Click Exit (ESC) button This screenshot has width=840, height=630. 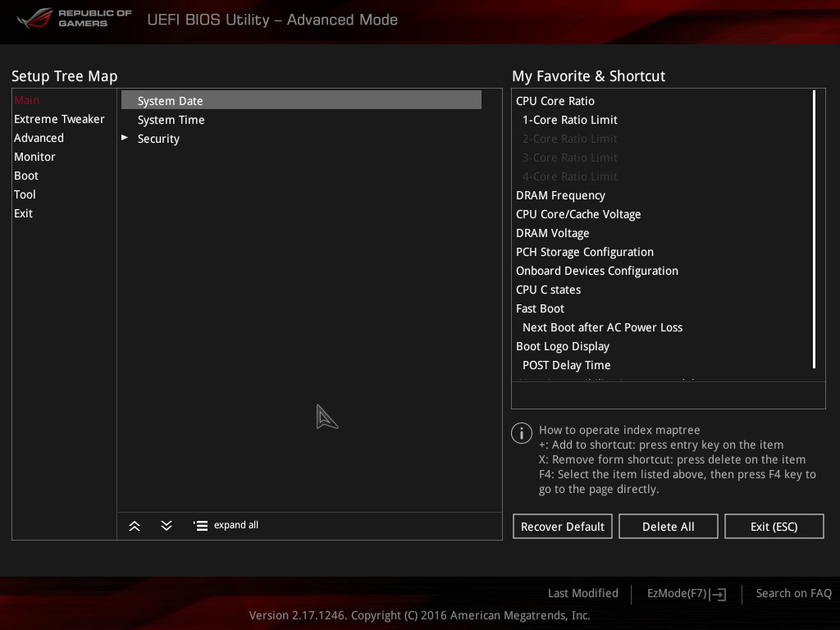[x=774, y=527]
